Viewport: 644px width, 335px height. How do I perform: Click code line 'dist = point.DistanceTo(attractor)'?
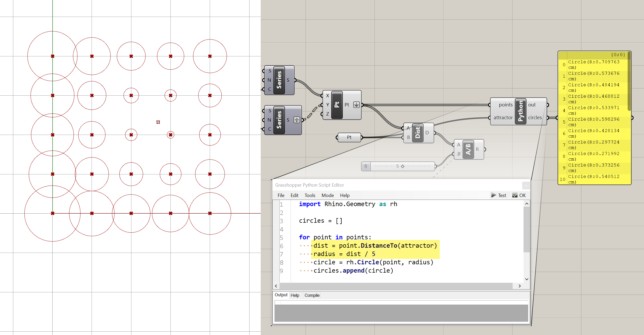point(375,246)
